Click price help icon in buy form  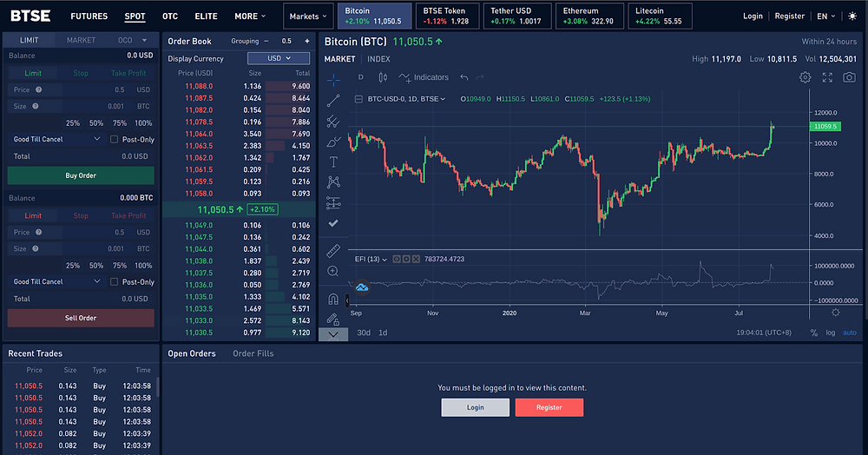point(39,89)
